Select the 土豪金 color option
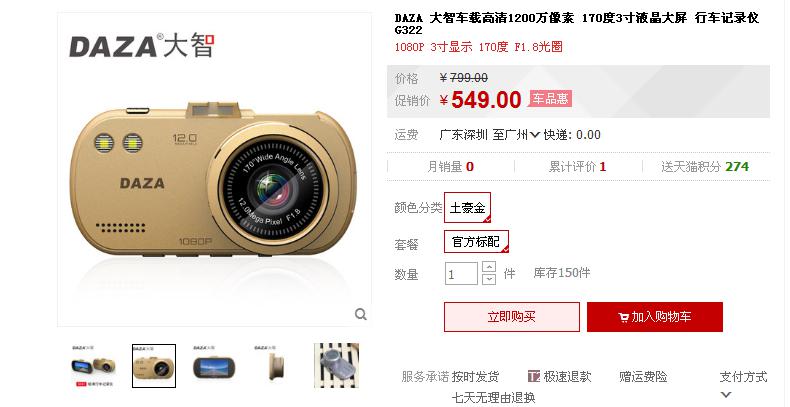This screenshot has width=790, height=407. pyautogui.click(x=468, y=208)
